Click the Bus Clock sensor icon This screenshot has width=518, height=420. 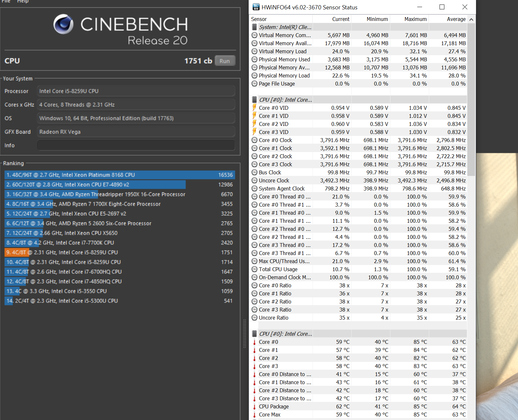tap(254, 172)
